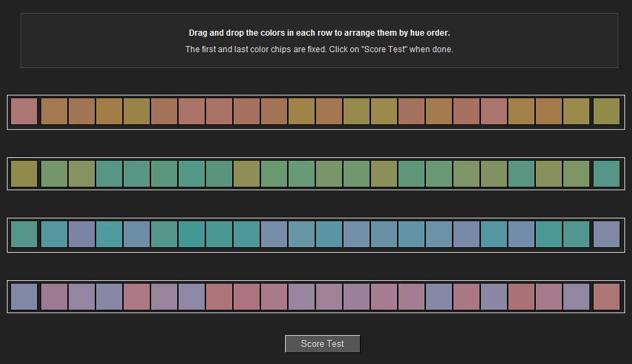Choose the teal-blue second chip in third row
Image resolution: width=632 pixels, height=364 pixels.
pos(54,234)
